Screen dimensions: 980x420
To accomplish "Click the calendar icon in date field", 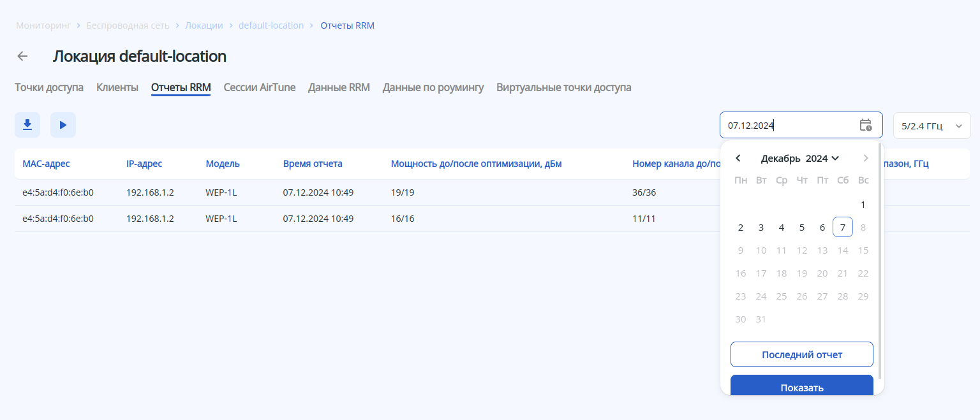I will (x=865, y=126).
